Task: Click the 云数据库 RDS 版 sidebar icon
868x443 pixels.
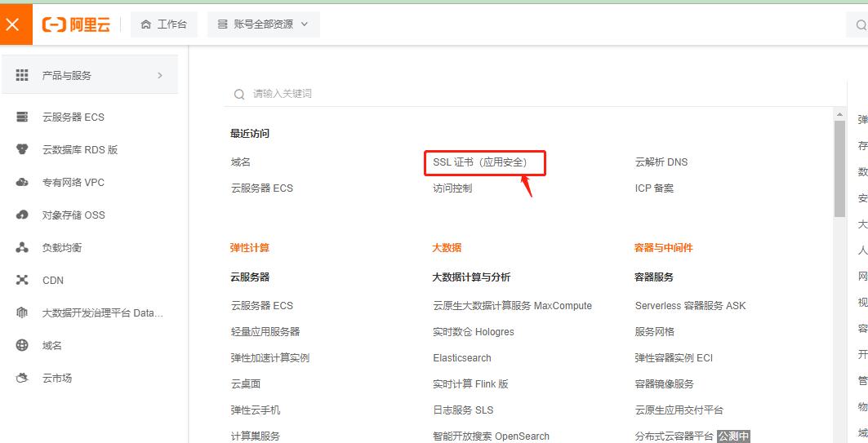Action: point(22,149)
